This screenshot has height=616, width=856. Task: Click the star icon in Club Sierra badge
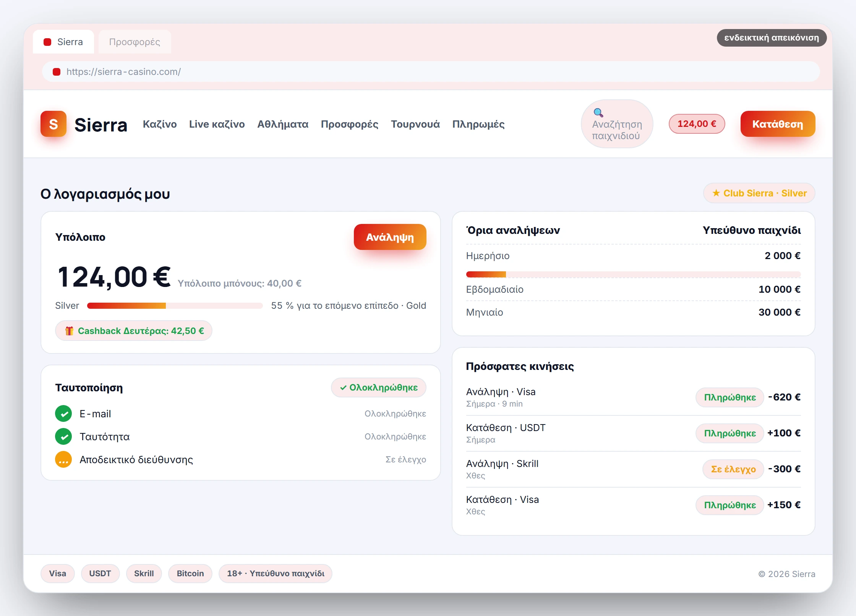tap(716, 193)
